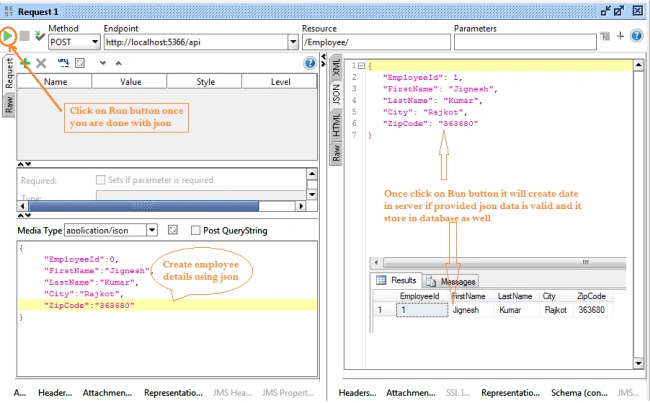Screen dimensions: 650x403
Task: Enable the Post QueryString checkbox
Action: [195, 230]
